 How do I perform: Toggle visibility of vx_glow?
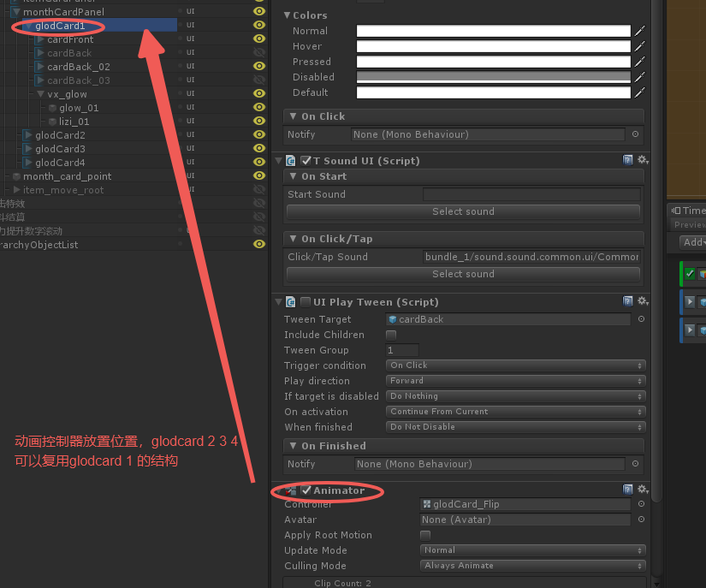(x=259, y=93)
